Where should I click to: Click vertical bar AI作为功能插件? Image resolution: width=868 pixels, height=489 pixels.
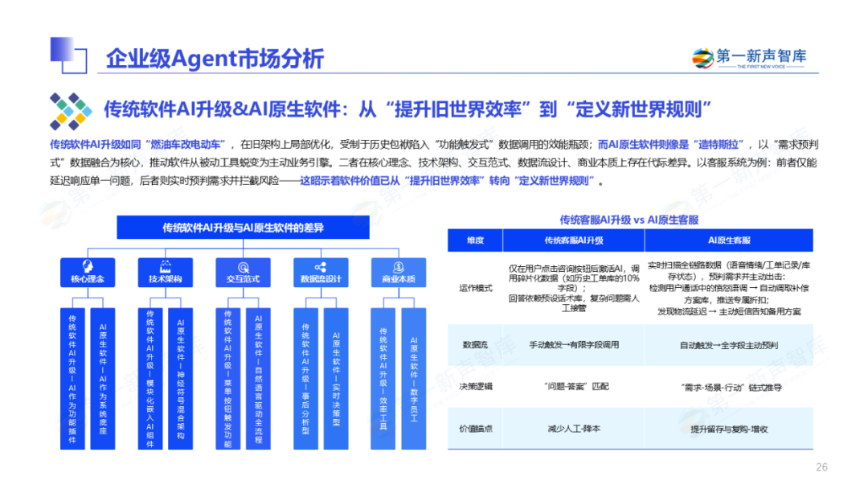click(72, 379)
